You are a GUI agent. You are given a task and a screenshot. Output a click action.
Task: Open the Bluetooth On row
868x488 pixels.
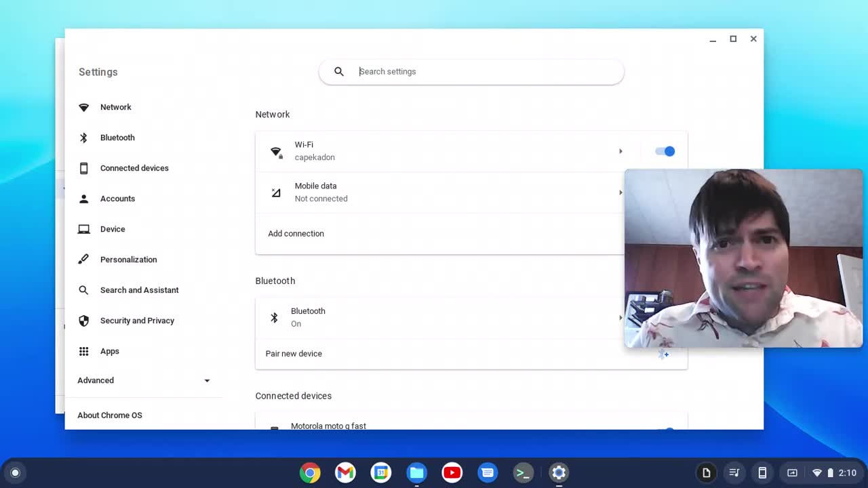(439, 317)
